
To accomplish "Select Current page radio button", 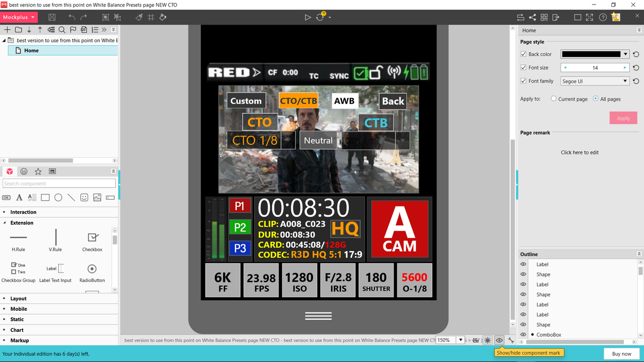I will [x=553, y=99].
